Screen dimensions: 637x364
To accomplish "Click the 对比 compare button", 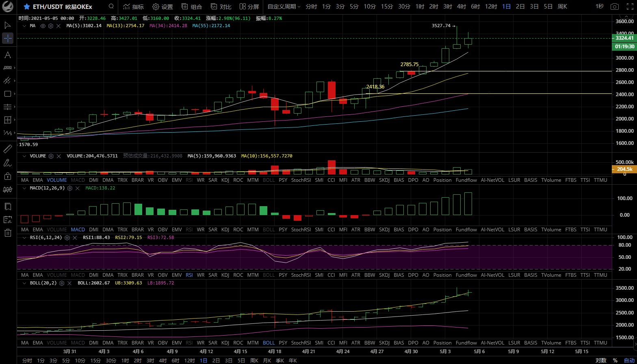I will (221, 6).
